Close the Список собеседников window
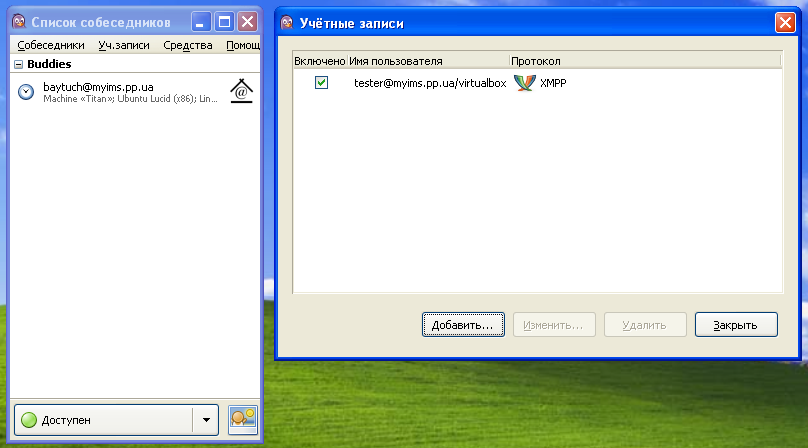 pyautogui.click(x=248, y=22)
